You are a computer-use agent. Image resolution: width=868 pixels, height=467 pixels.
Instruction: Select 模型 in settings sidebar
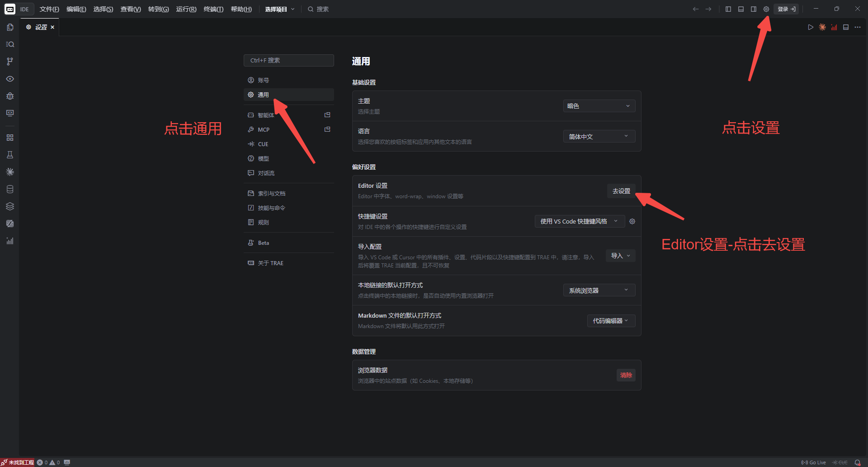click(289, 158)
